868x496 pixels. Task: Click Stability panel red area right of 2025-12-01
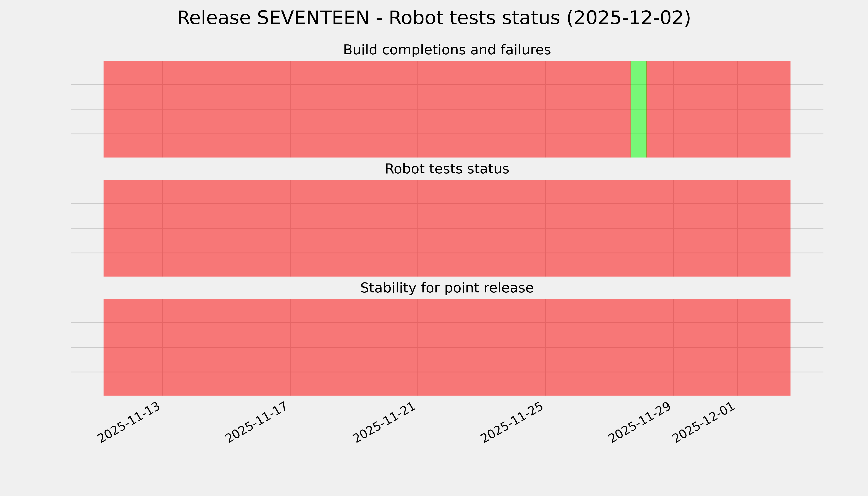[x=764, y=347]
